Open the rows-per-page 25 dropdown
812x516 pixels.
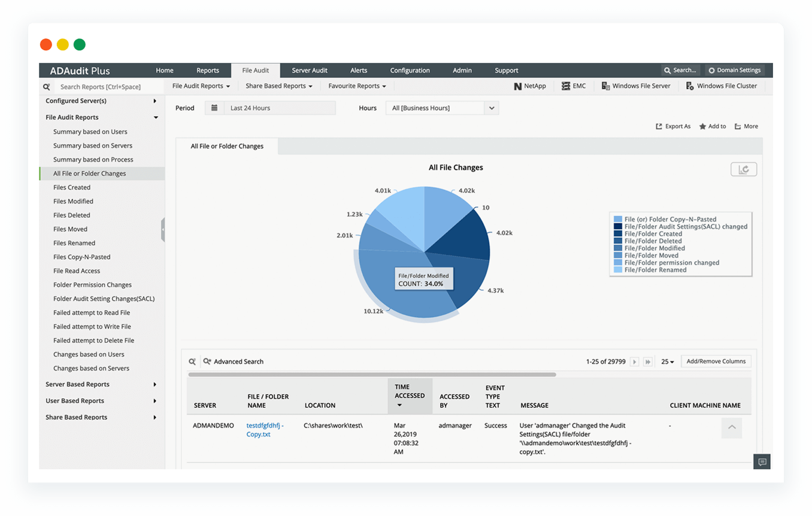click(x=667, y=361)
